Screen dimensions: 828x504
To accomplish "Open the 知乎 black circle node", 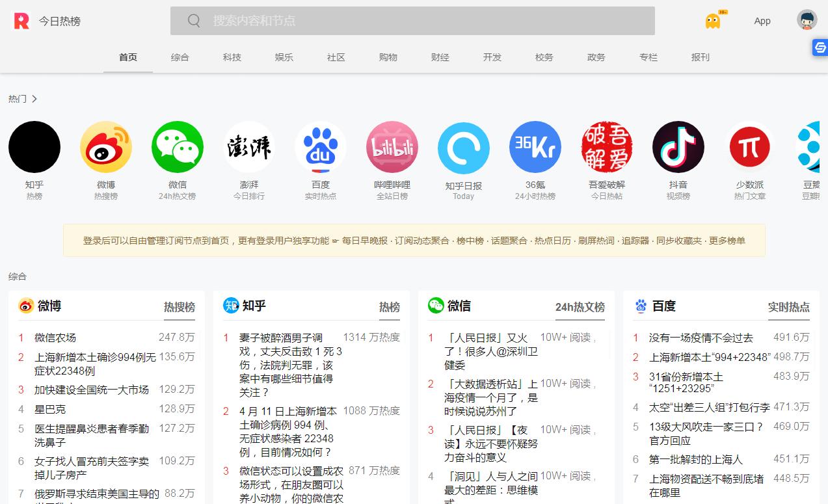I will pyautogui.click(x=34, y=147).
